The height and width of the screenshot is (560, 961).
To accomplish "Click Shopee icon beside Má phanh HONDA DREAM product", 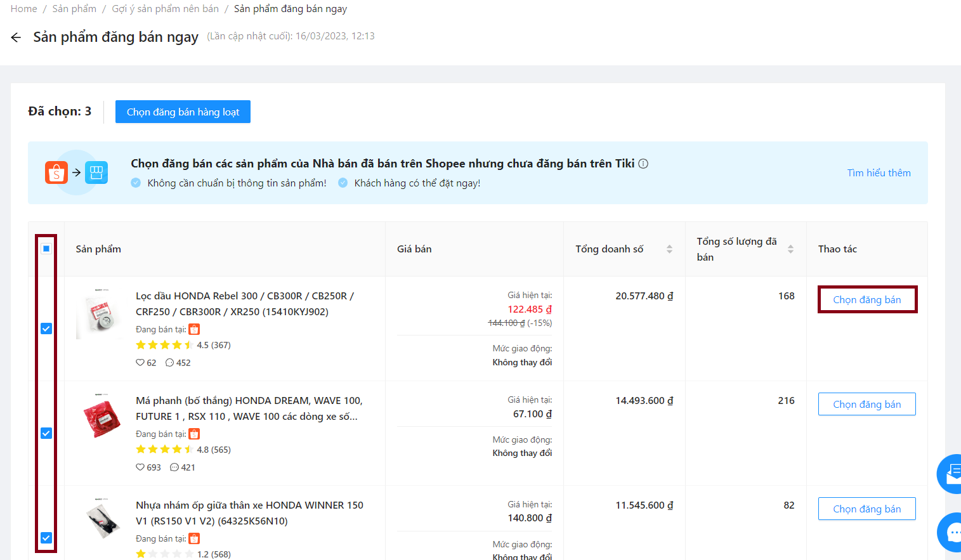I will pos(195,434).
